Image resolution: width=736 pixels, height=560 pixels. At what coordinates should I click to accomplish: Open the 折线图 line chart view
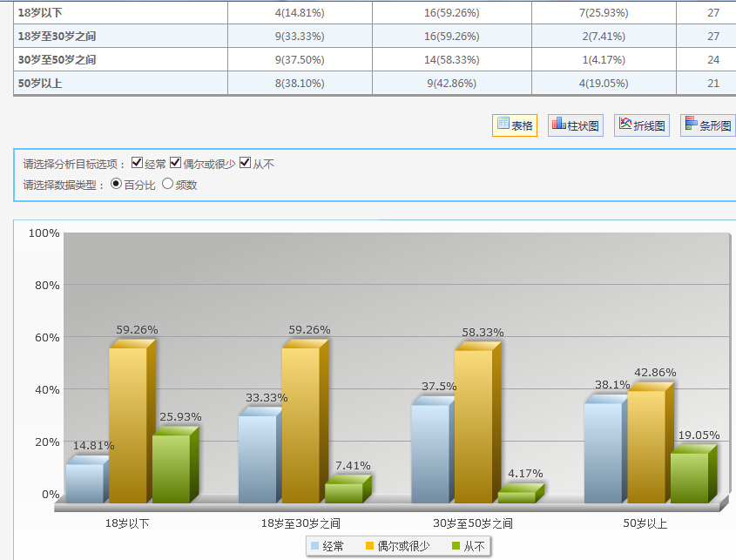(x=642, y=125)
